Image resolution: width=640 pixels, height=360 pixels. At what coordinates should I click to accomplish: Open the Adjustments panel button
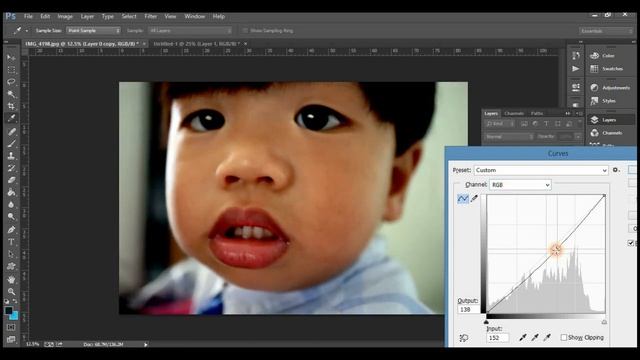(610, 88)
